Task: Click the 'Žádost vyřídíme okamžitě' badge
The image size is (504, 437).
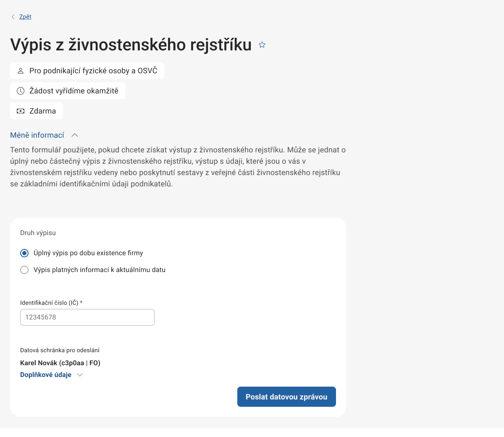Action: tap(67, 91)
